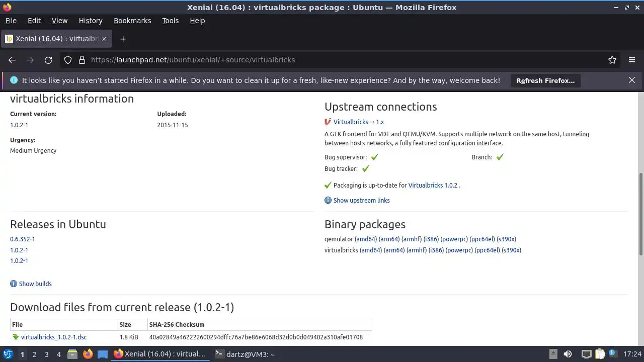The height and width of the screenshot is (362, 644).
Task: Download the virtualbricks_1.0.2-1.dsc file
Action: (x=54, y=337)
